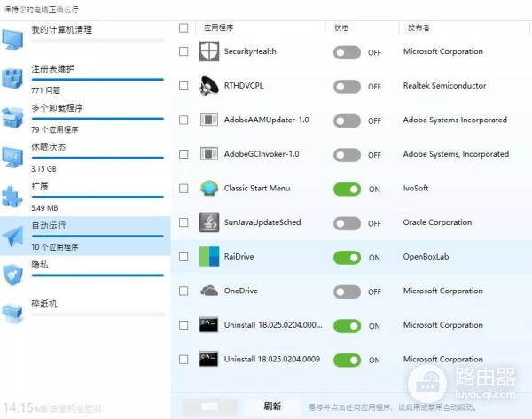Disable the Classic Start Menu toggle

pos(347,189)
